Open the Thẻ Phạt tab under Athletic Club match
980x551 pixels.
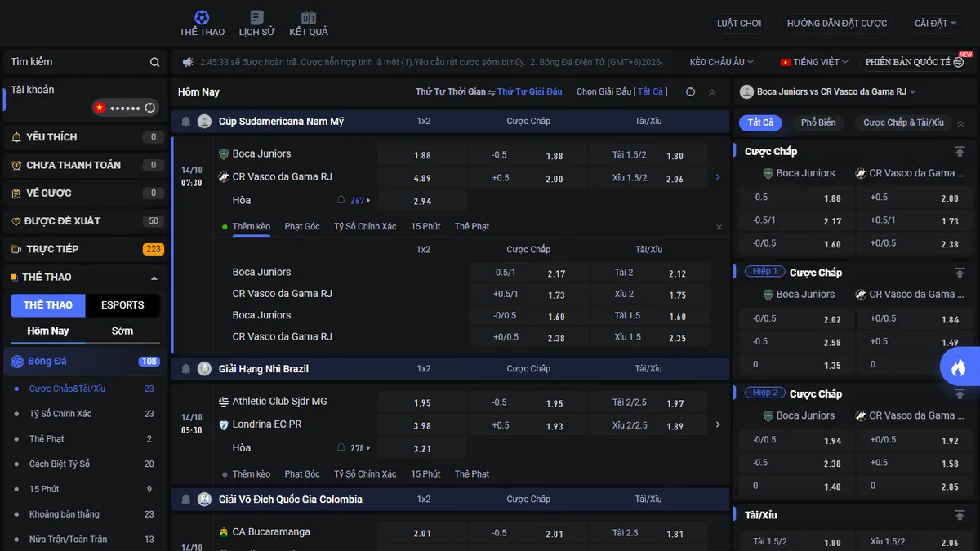click(472, 473)
